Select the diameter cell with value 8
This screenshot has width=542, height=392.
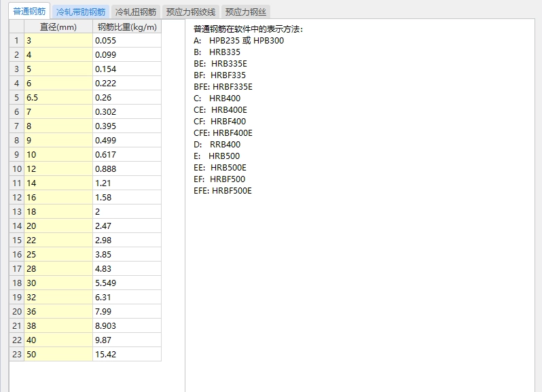[58, 126]
